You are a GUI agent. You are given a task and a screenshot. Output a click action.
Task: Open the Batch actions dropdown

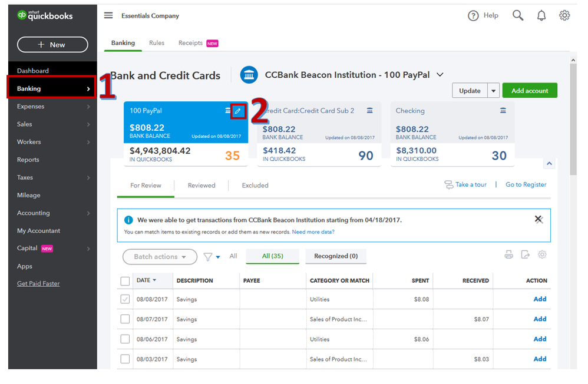pos(160,257)
